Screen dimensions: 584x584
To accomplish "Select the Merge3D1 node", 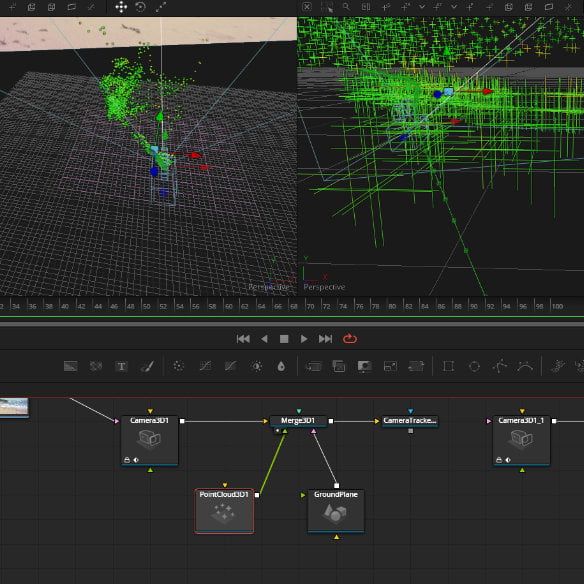I will coord(298,421).
